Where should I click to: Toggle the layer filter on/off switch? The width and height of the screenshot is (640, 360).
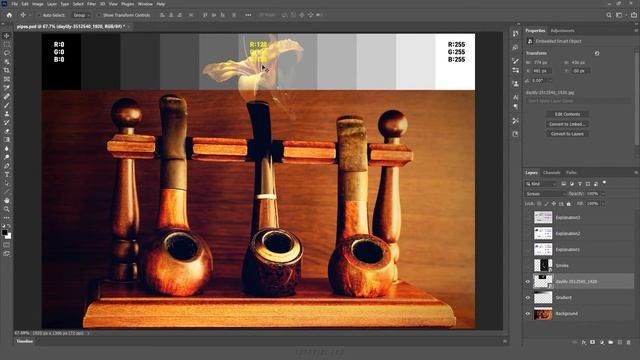[x=604, y=182]
